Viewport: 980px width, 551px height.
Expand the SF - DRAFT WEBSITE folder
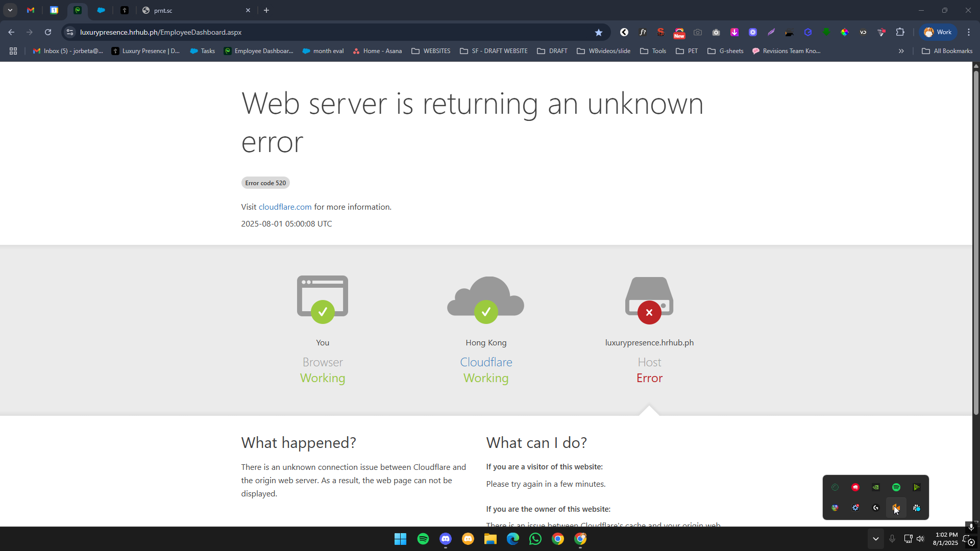click(494, 51)
